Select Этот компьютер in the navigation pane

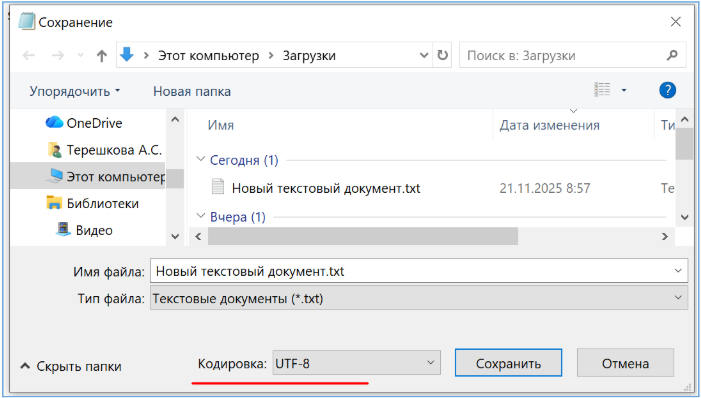pos(87,177)
